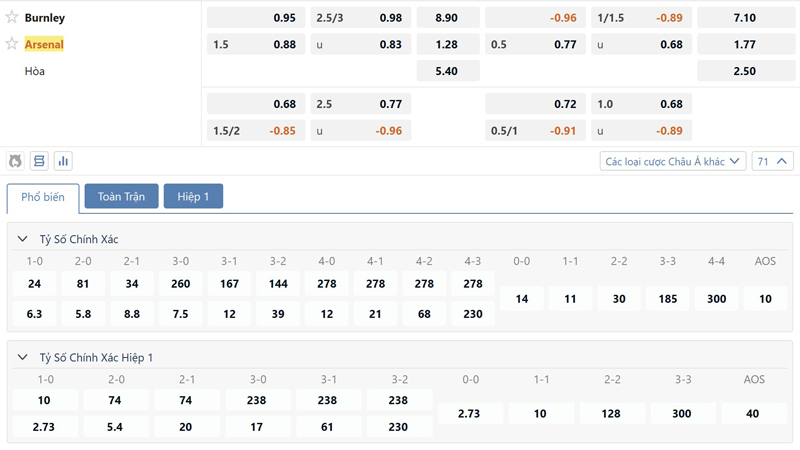Favorite Burnley with the star icon

point(12,17)
